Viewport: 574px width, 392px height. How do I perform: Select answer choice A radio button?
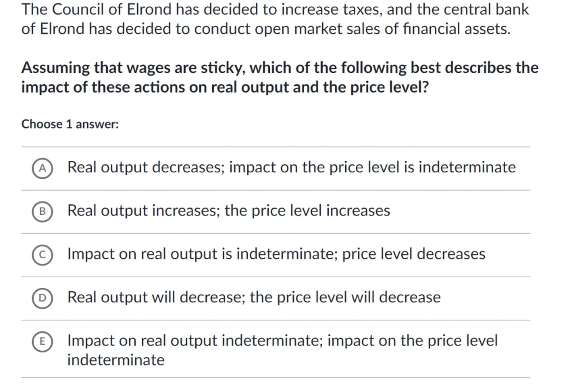(42, 168)
